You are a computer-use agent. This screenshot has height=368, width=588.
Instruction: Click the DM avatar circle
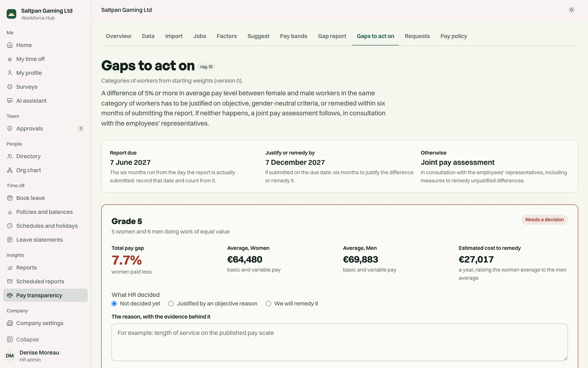(10, 356)
